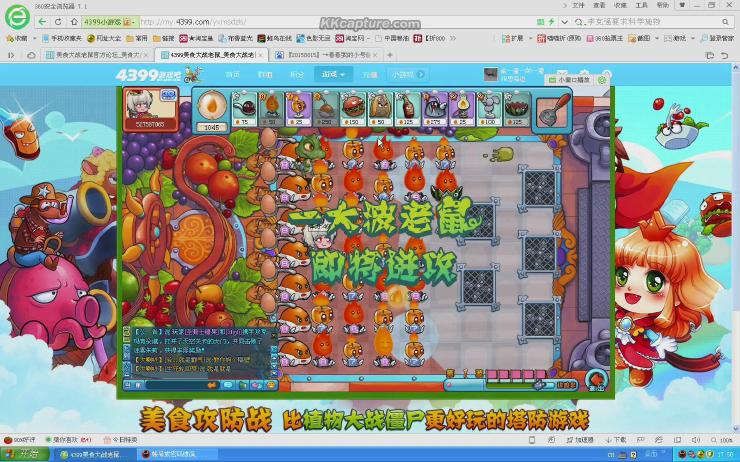The height and width of the screenshot is (462, 740).
Task: Open the 截图 screenshot dropdown arrow
Action: 656,38
